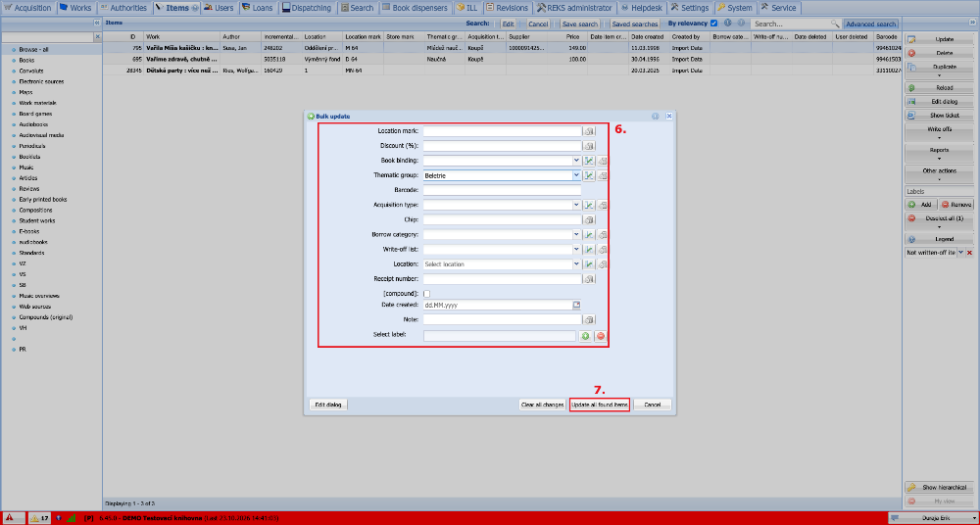Viewport: 980px width, 525px height.
Task: Click lookup icon beside Chip field
Action: click(589, 220)
